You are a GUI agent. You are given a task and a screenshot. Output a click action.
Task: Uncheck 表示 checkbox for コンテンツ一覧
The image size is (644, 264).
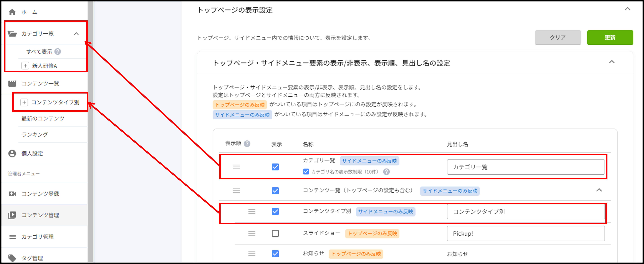point(275,191)
